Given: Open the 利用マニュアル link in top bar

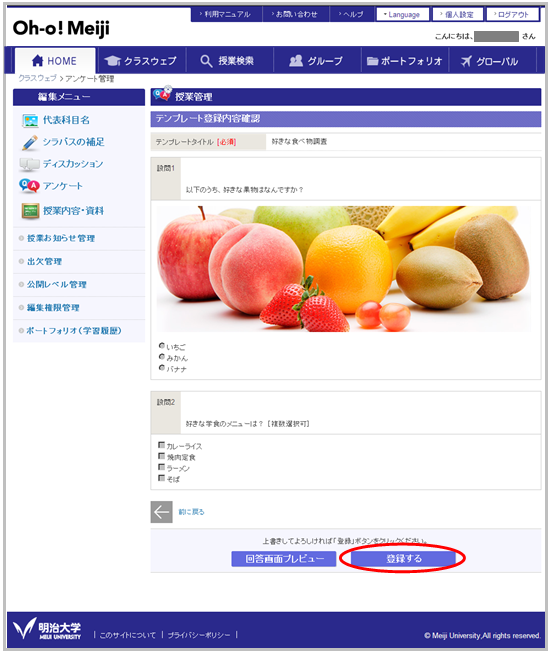Looking at the screenshot, I should 227,14.
